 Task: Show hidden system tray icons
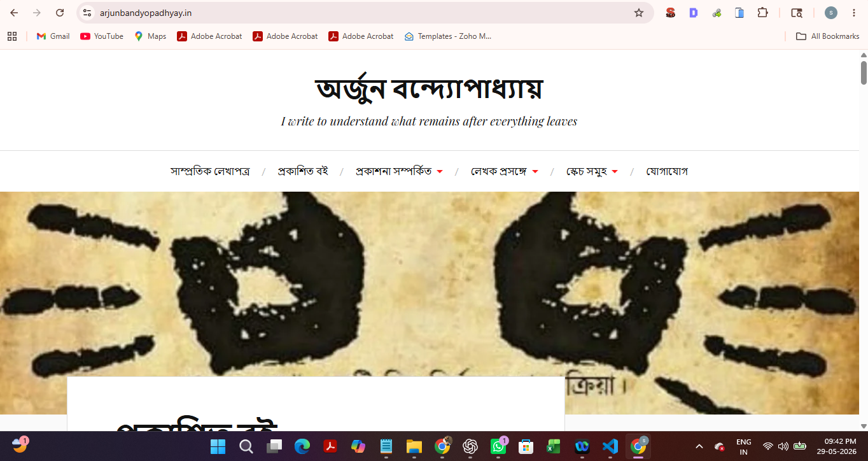pyautogui.click(x=699, y=446)
